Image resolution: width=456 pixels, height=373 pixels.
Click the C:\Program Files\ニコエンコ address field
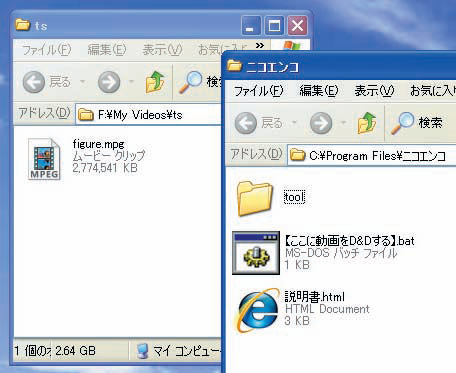[x=371, y=155]
